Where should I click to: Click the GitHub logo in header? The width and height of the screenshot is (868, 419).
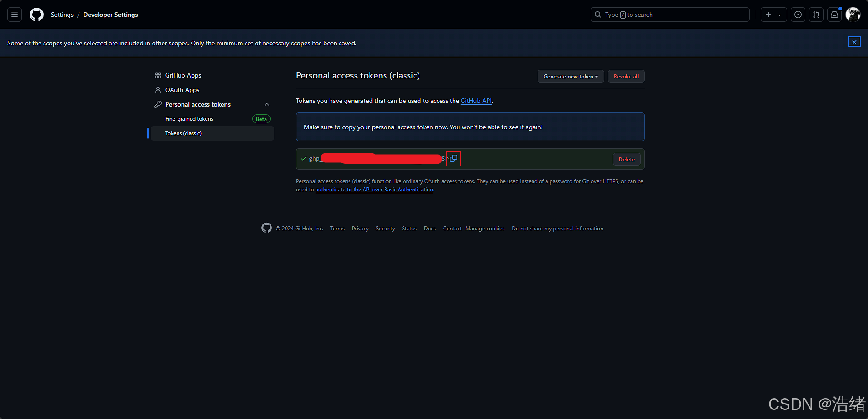pos(37,15)
